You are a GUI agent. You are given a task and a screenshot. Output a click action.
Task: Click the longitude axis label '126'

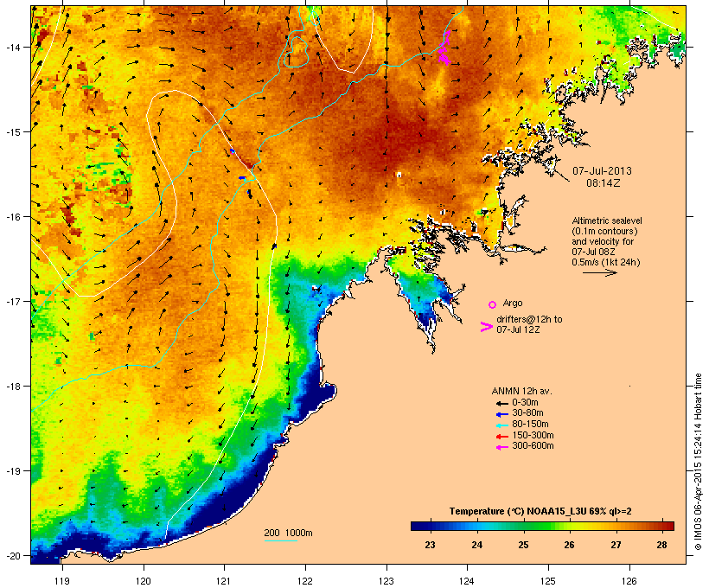pyautogui.click(x=629, y=581)
